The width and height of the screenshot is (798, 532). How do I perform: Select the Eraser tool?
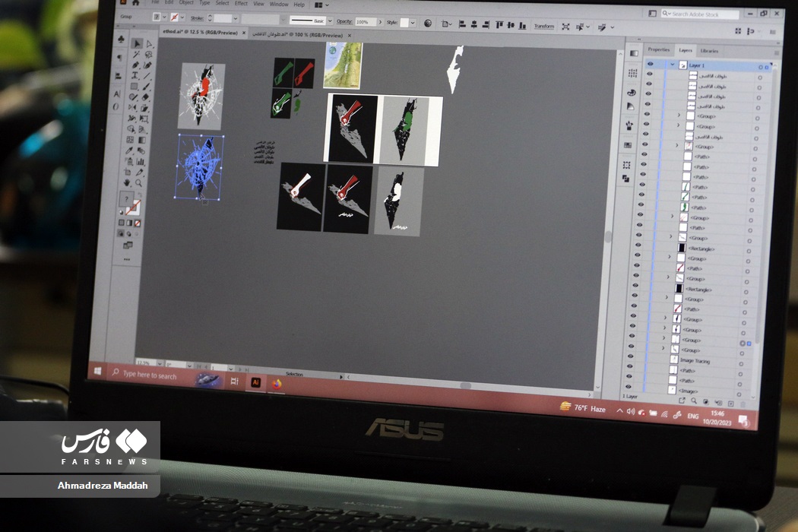145,97
